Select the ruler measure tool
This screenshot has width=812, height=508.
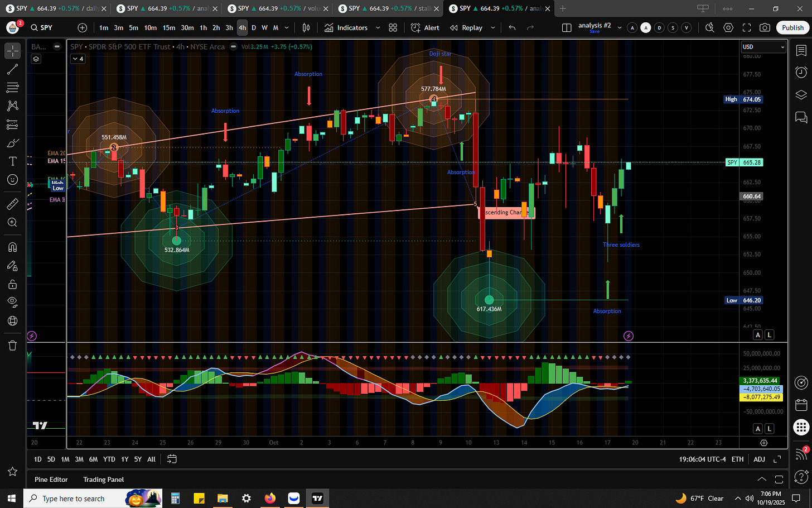pyautogui.click(x=12, y=204)
